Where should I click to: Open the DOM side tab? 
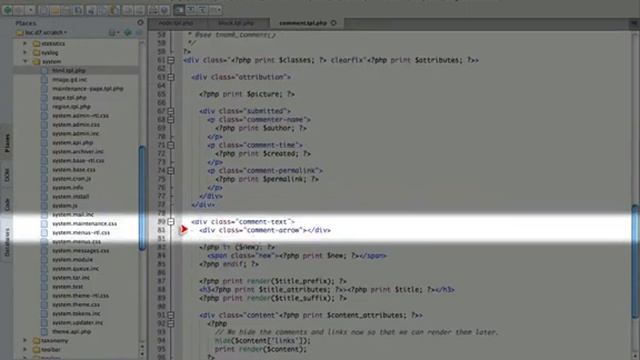pos(7,176)
